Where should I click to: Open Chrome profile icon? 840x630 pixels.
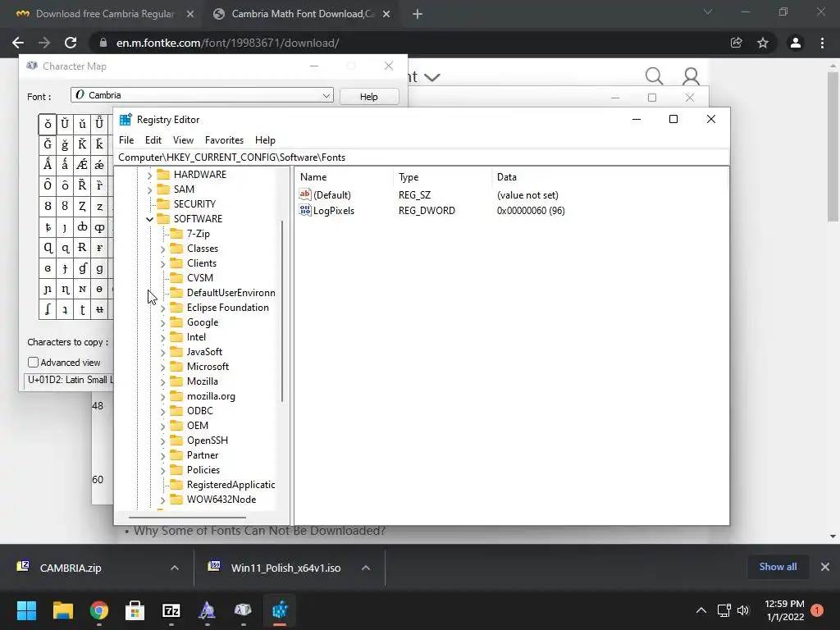796,43
